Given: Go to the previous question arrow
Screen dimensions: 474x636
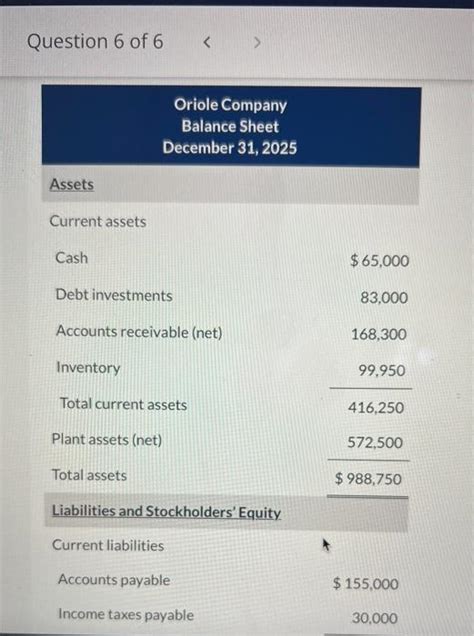Looking at the screenshot, I should [207, 42].
